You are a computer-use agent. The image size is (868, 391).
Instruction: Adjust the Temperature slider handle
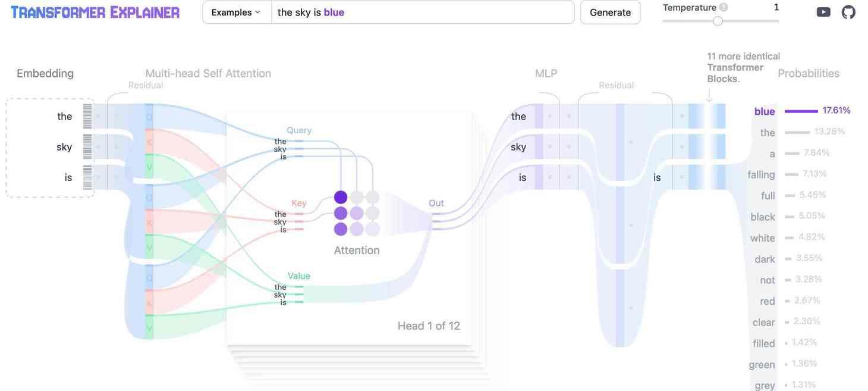point(718,21)
